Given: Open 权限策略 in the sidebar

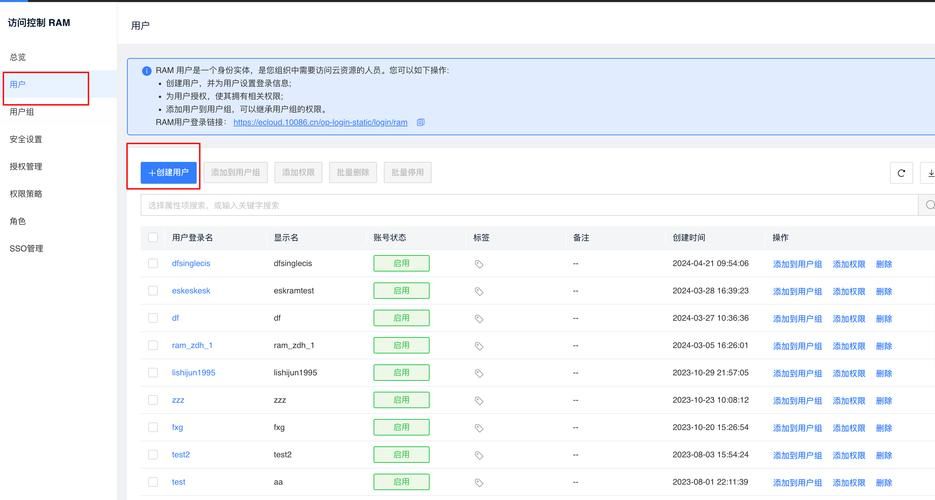Looking at the screenshot, I should pos(26,194).
